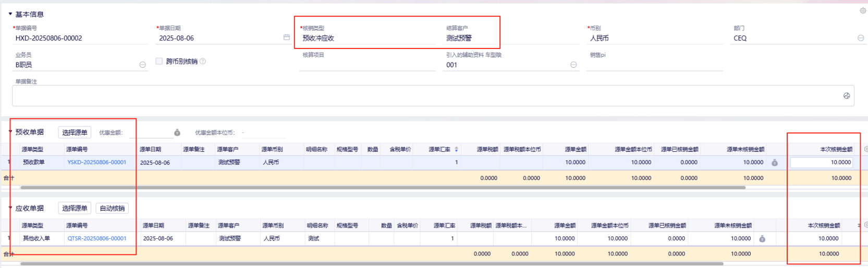
Task: Click horizontal scrollbar of 预收单据 table
Action: (x=383, y=188)
